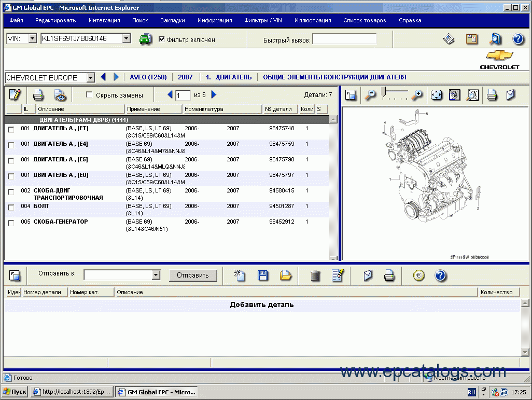Send illustration by mail icon

511,95
